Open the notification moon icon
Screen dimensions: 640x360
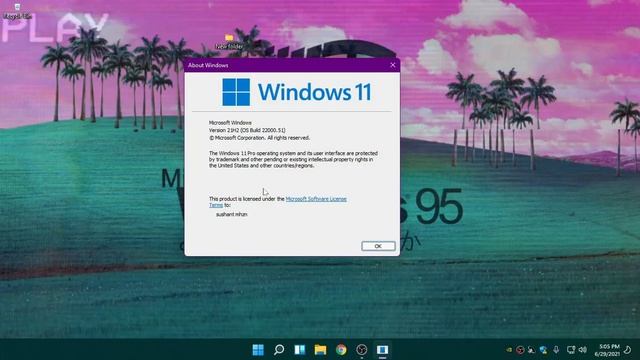tap(627, 350)
